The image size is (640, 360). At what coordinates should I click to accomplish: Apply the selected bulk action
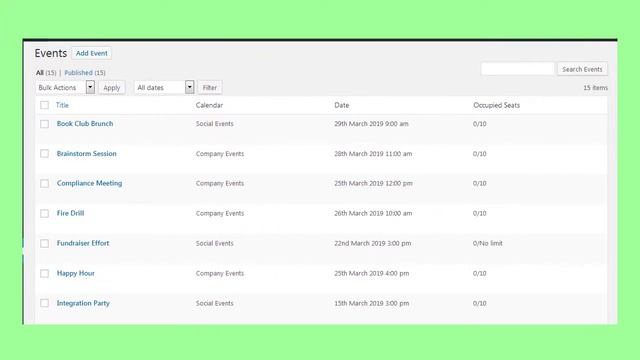point(111,88)
